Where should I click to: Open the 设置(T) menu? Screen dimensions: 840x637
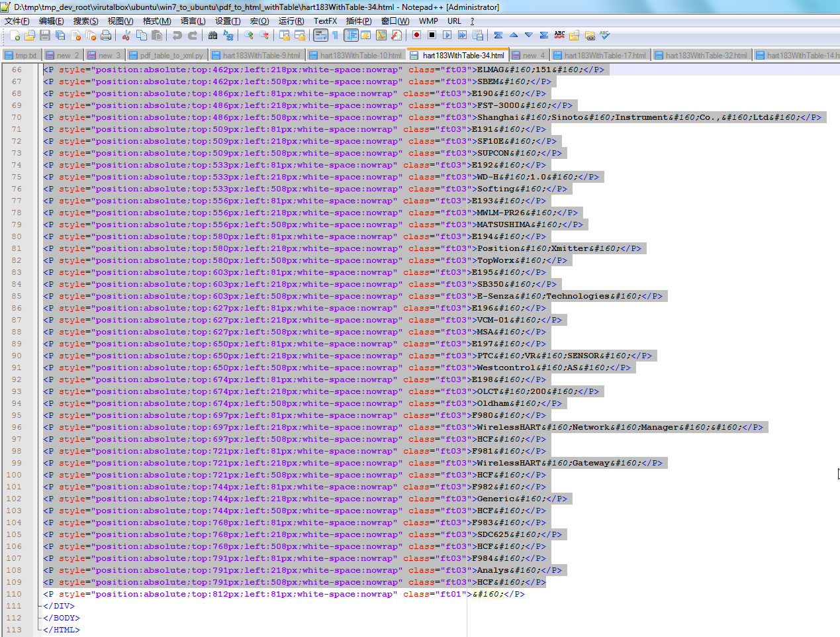228,21
